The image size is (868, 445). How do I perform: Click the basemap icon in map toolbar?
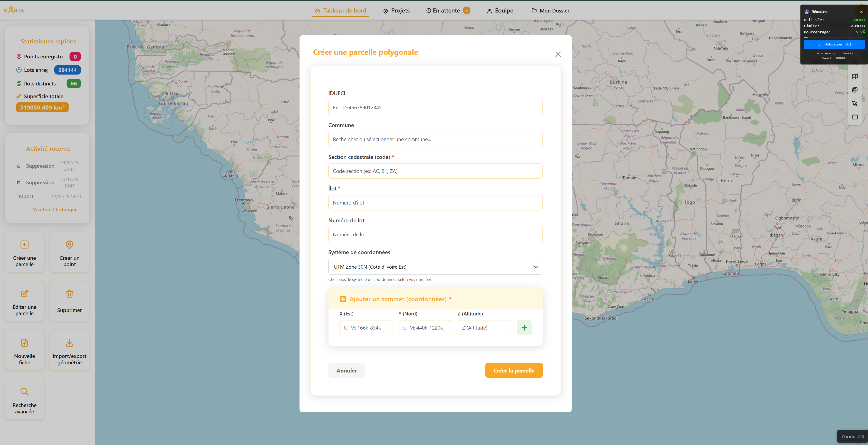[x=855, y=76]
